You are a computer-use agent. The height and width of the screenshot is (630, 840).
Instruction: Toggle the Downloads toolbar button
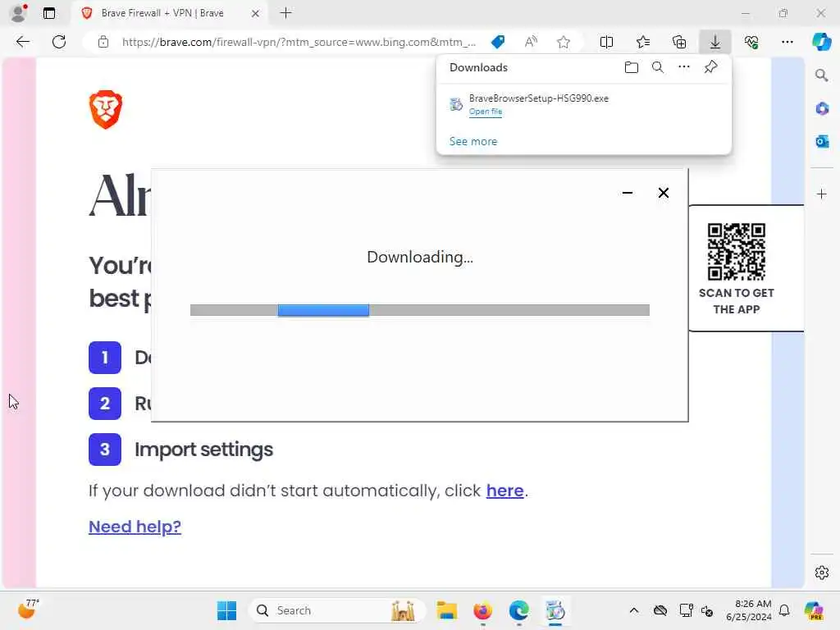point(715,42)
